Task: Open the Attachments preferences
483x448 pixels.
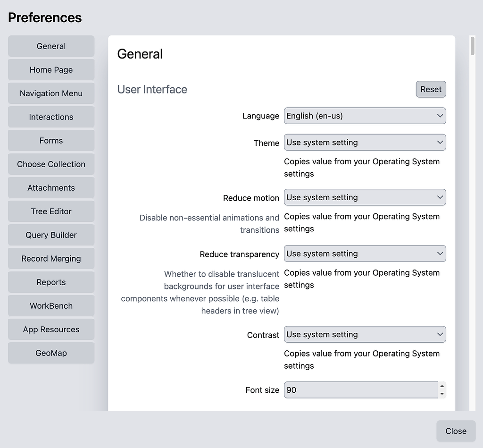Action: [51, 188]
